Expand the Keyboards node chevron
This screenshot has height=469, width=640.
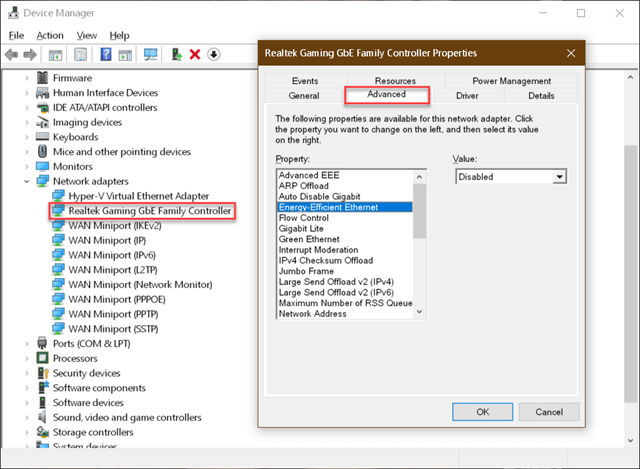click(x=27, y=137)
